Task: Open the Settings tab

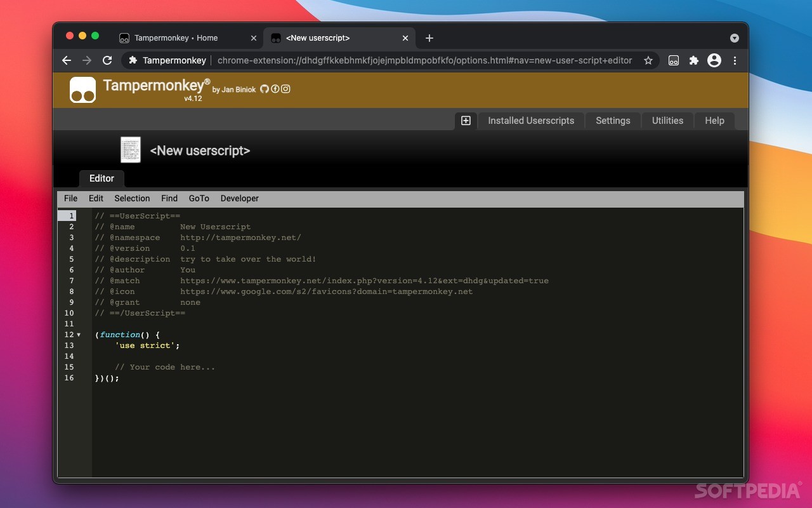Action: 613,121
